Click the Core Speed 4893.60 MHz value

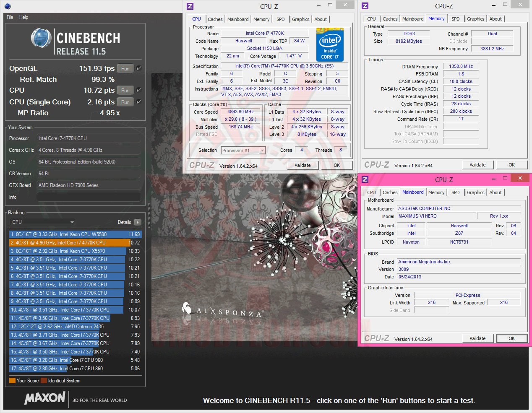pos(241,112)
